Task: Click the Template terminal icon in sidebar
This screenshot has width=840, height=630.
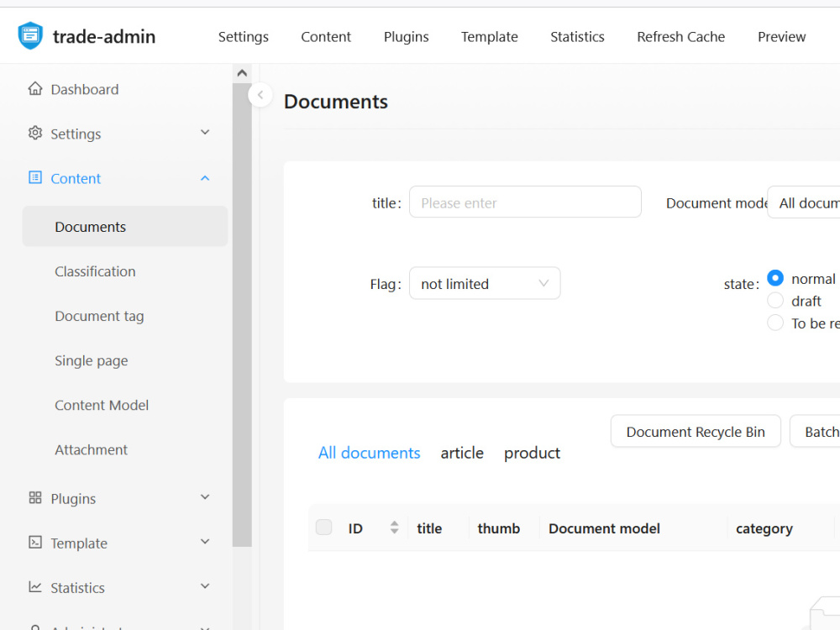Action: pyautogui.click(x=34, y=542)
